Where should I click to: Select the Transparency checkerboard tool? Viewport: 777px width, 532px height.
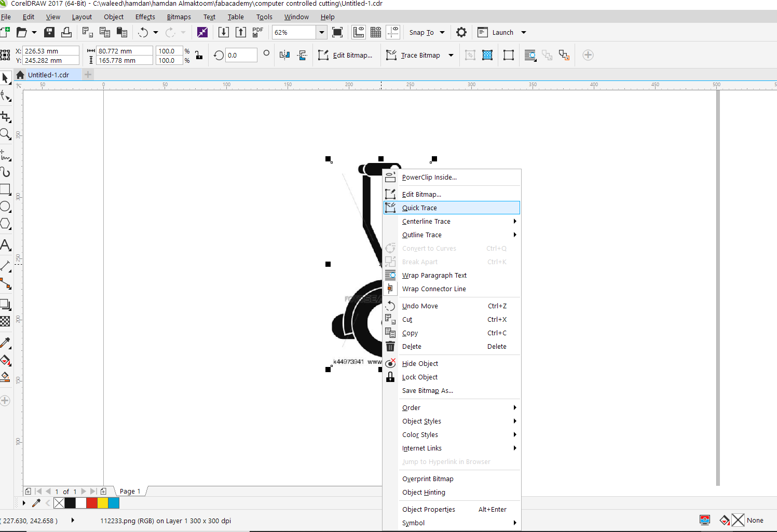(x=5, y=321)
